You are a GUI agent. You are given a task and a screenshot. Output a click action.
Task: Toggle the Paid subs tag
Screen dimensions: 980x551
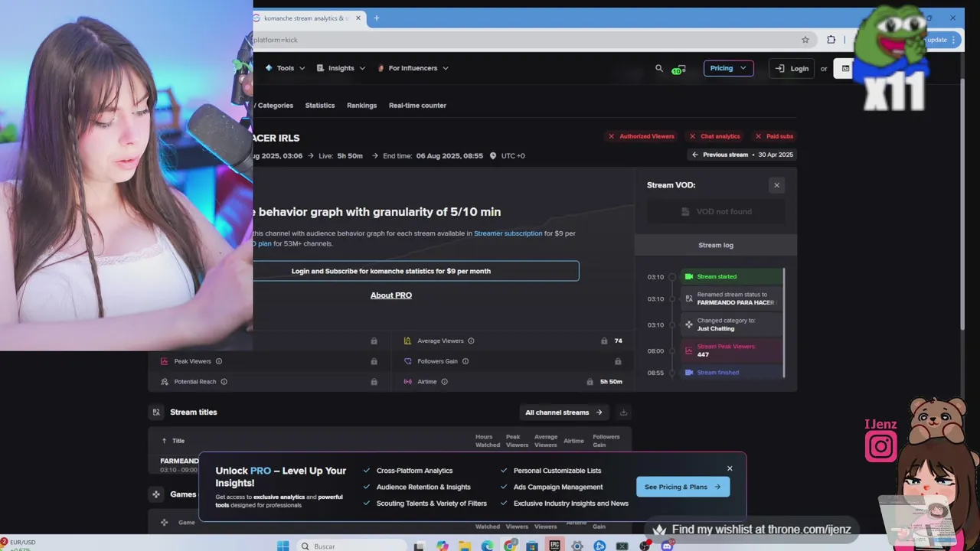(x=773, y=136)
